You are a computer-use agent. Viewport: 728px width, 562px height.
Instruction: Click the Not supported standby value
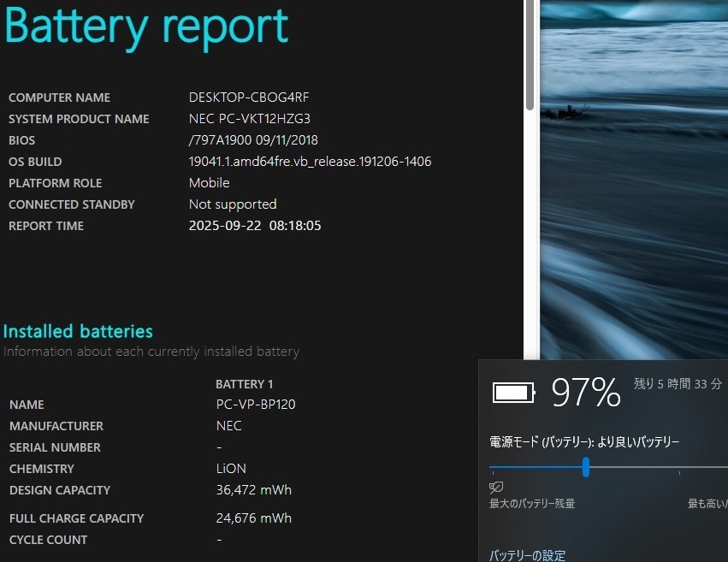point(233,204)
